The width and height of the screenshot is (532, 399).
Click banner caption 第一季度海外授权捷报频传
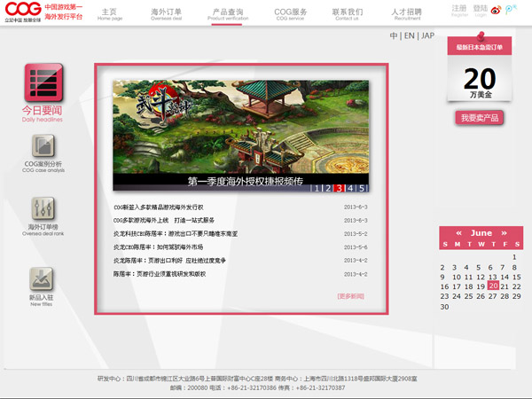246,181
